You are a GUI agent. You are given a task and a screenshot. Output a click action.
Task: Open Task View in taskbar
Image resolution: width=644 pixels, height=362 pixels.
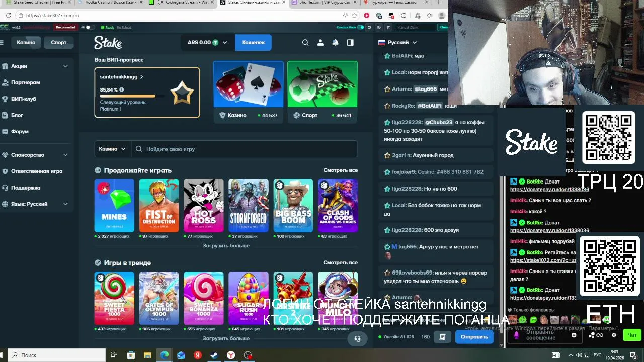[114, 355]
